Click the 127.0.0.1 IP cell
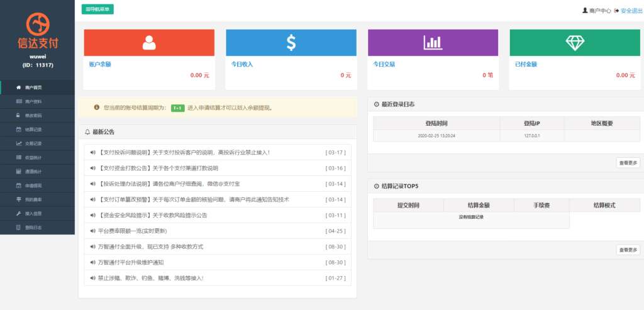Image resolution: width=644 pixels, height=310 pixels. point(532,135)
